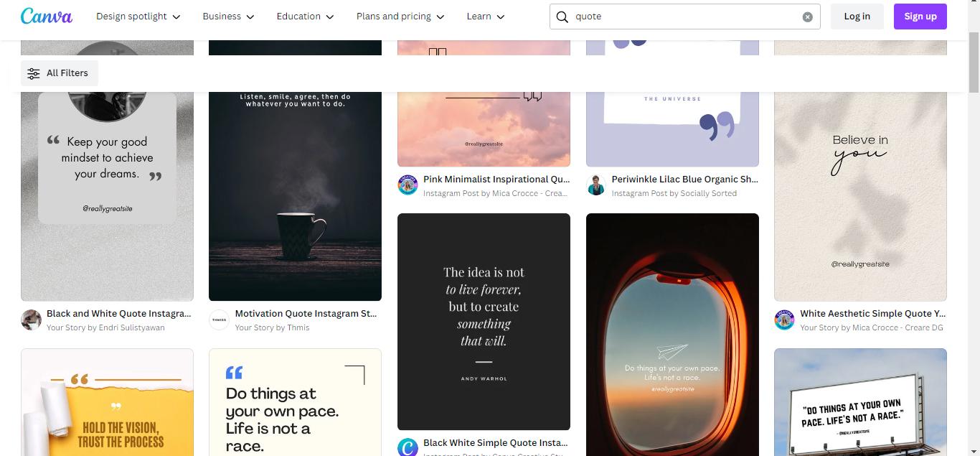Open the Canva logo home link
980x456 pixels.
(x=47, y=16)
